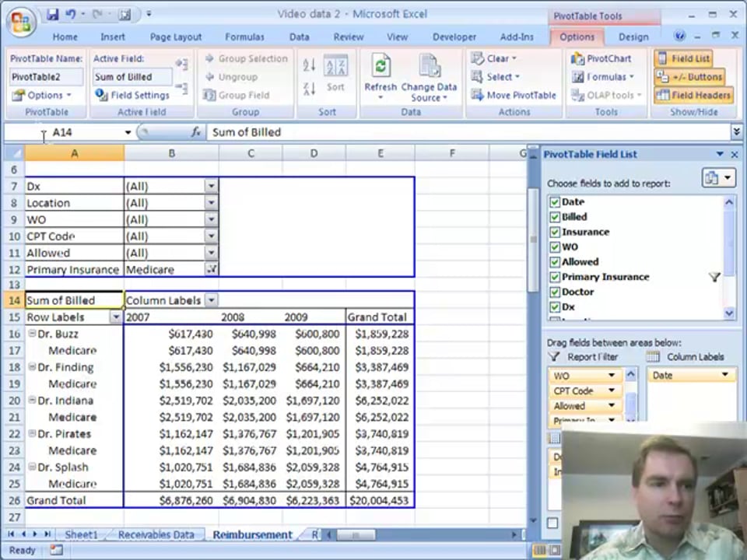Screen dimensions: 747x560
Task: Open PivotTable Options dropdown
Action: pyautogui.click(x=41, y=95)
